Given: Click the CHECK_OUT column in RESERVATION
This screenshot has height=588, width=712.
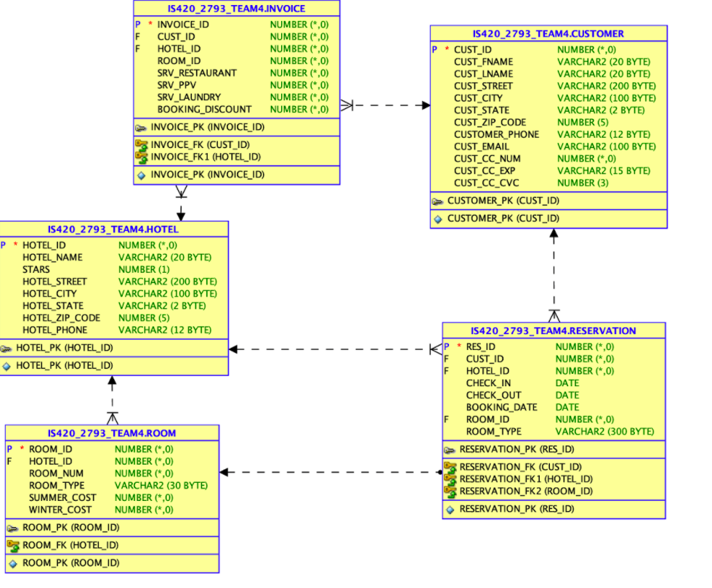Looking at the screenshot, I should click(494, 395).
